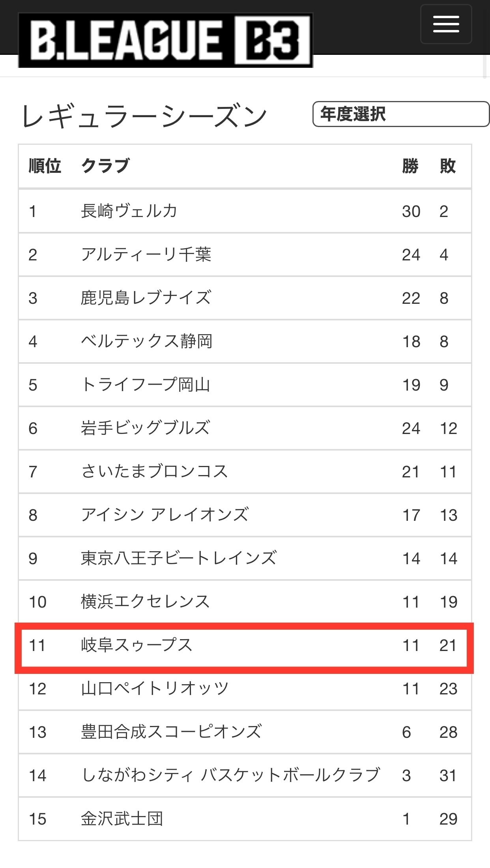Screen dimensions: 490x868
Task: Open the 金沢武士団 row
Action: pos(245,819)
